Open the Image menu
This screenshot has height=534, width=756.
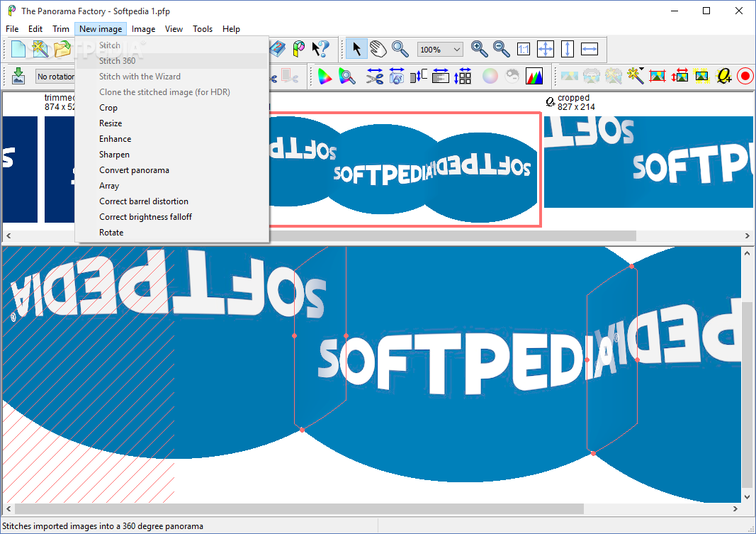coord(144,29)
